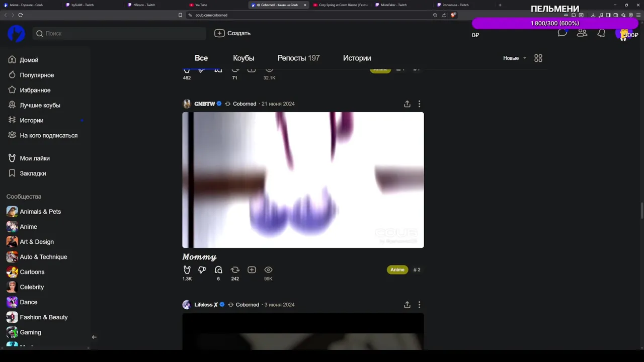Open the Anime community icon in the sidebar
The width and height of the screenshot is (644, 362).
(12, 227)
